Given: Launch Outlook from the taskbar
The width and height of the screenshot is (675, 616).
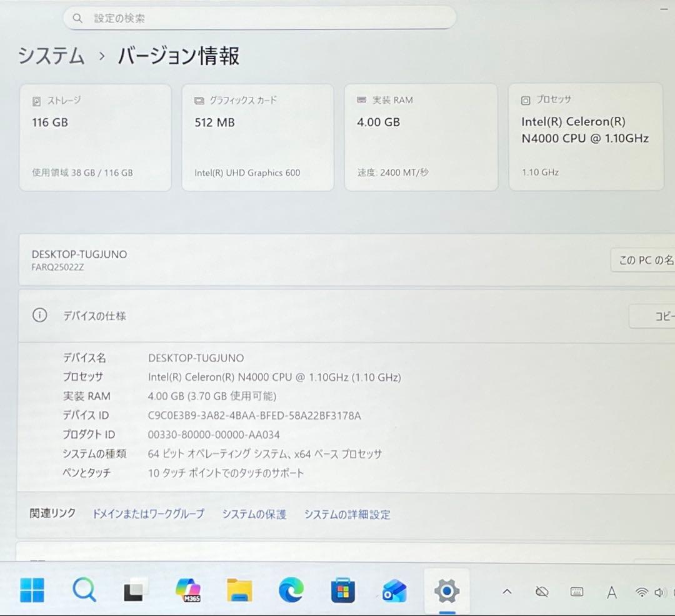Looking at the screenshot, I should click(x=394, y=590).
